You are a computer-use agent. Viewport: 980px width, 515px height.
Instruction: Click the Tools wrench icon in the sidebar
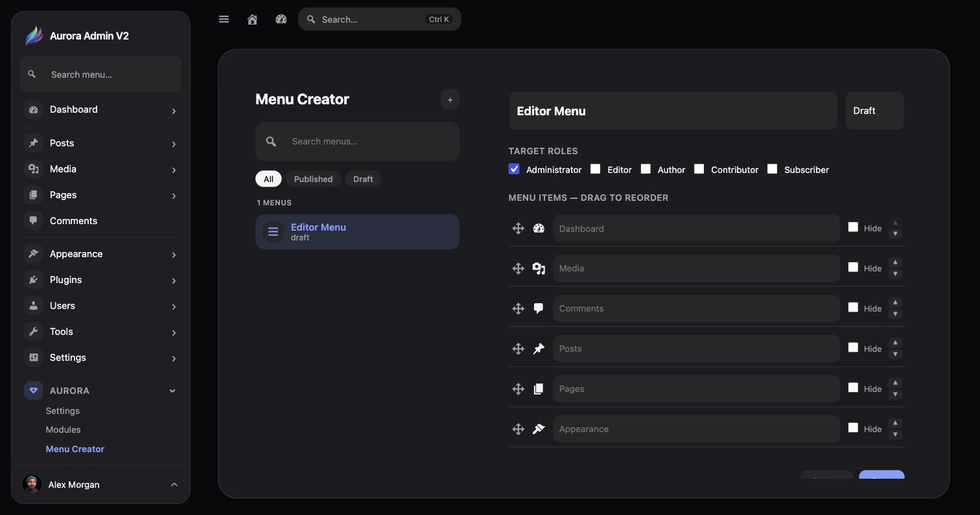tap(34, 332)
